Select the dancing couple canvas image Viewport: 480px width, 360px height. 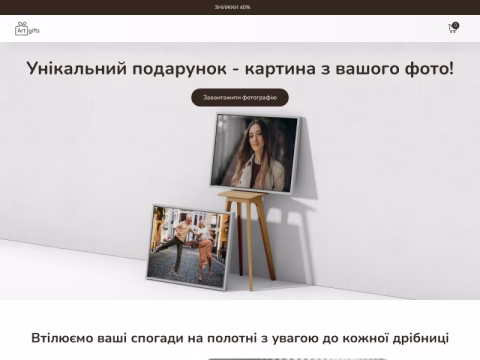pyautogui.click(x=189, y=247)
